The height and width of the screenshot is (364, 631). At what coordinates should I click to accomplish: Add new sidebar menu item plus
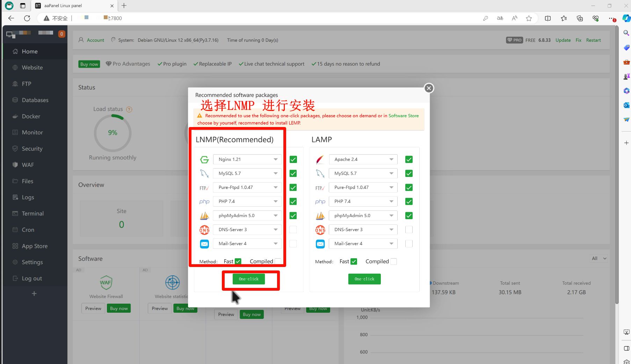pos(34,294)
